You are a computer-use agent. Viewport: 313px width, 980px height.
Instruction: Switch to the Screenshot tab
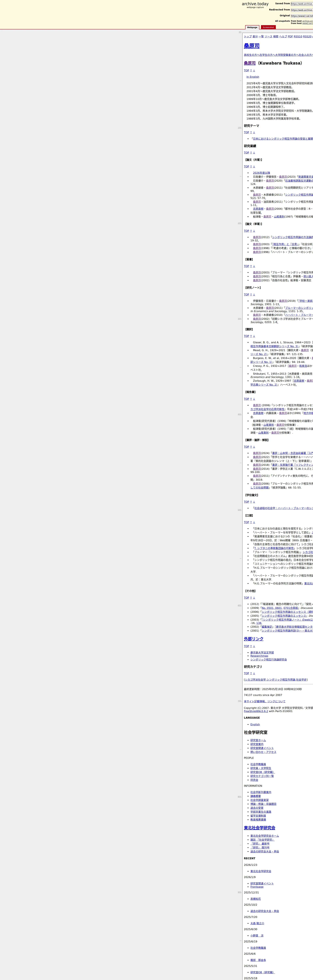[x=268, y=27]
